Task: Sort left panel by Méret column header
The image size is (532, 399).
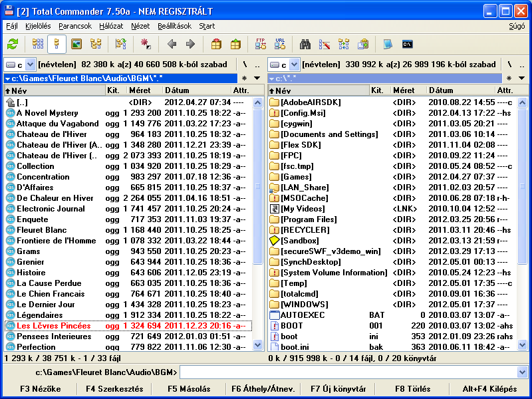Action: pos(144,90)
